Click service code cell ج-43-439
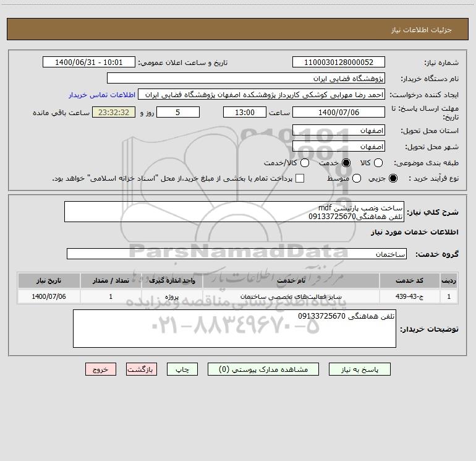Viewport: 476px width, 461px height. [x=409, y=296]
